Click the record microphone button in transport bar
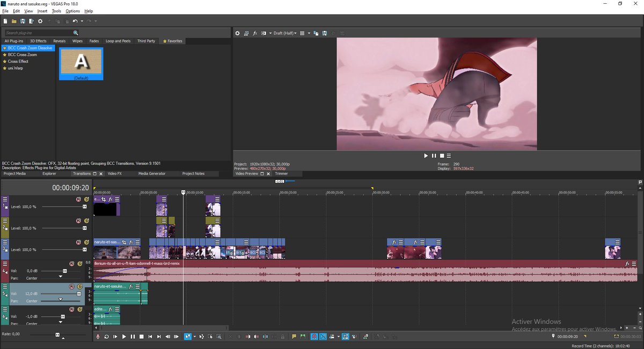The width and height of the screenshot is (644, 349). (x=98, y=337)
